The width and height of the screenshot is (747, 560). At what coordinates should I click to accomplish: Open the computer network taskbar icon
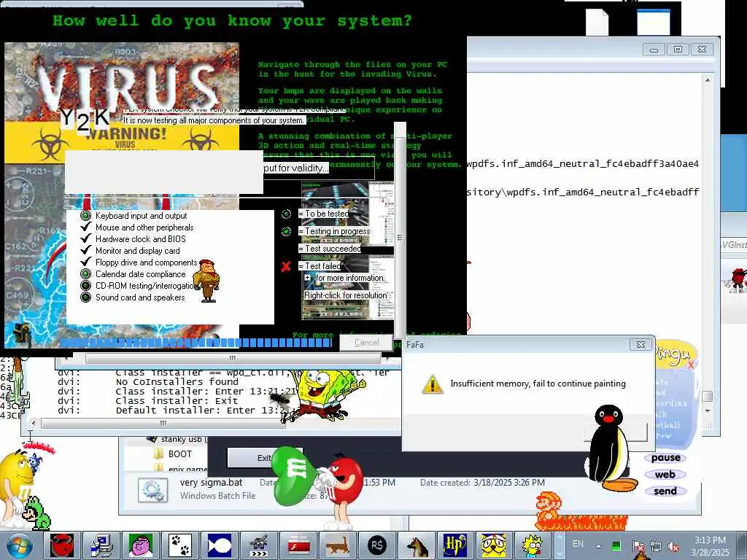[x=101, y=545]
